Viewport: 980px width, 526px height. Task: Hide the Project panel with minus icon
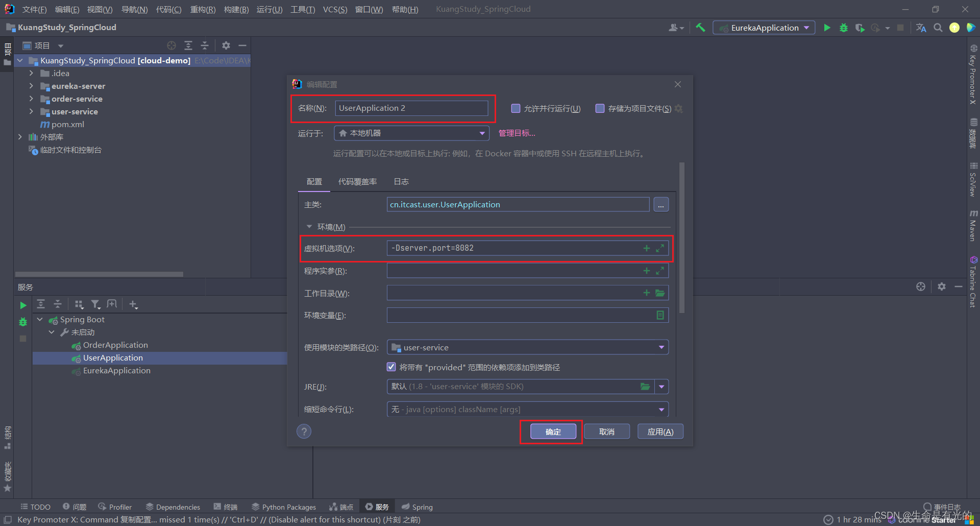tap(242, 45)
